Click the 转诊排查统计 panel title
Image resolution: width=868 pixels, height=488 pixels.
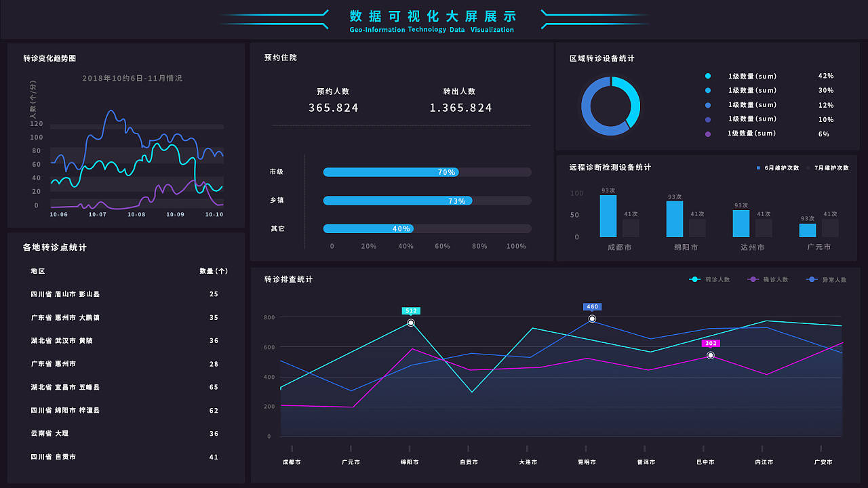click(289, 279)
